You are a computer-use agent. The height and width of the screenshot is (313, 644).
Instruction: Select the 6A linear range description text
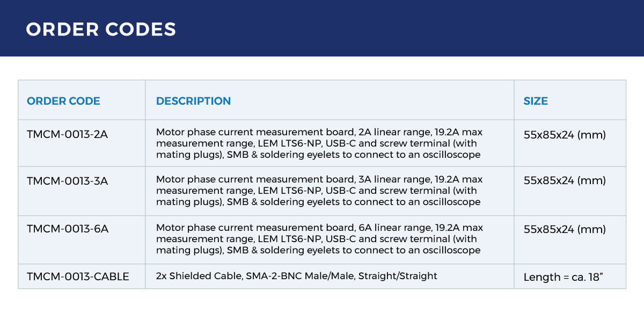point(320,239)
